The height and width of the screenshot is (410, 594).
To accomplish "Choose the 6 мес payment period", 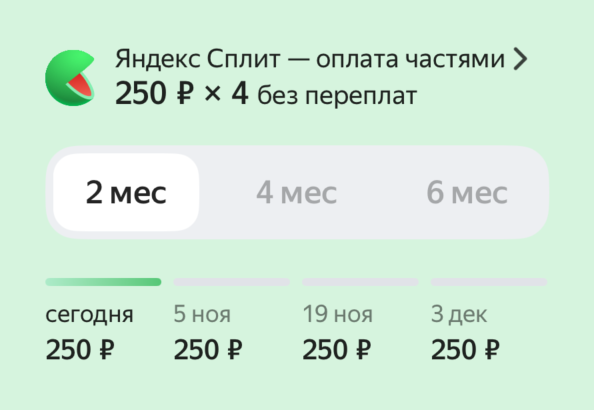I will (467, 192).
